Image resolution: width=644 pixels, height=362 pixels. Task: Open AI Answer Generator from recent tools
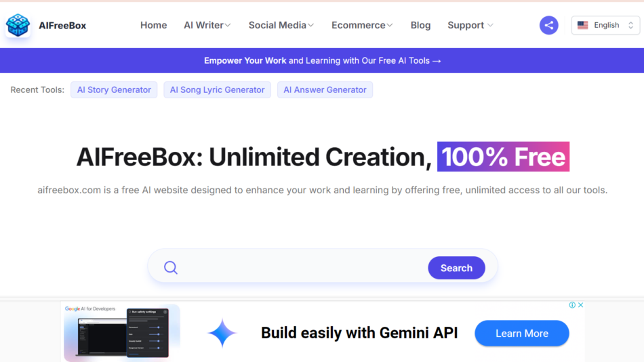tap(325, 89)
